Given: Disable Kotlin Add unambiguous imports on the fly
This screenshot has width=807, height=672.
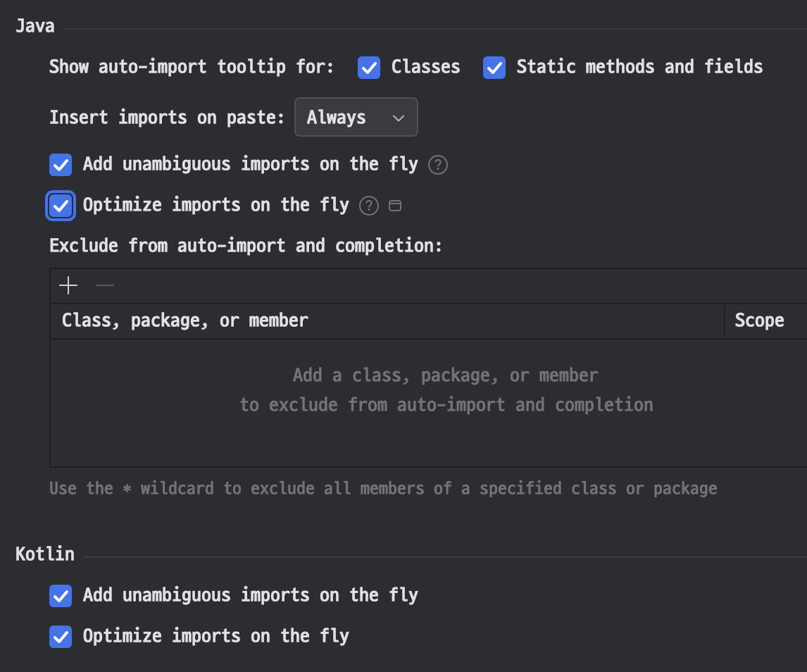Looking at the screenshot, I should click(61, 596).
